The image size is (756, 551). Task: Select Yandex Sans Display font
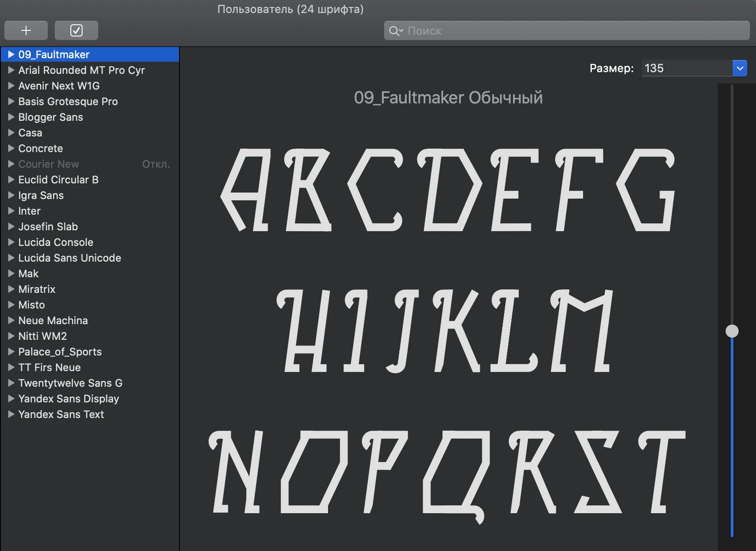90,398
